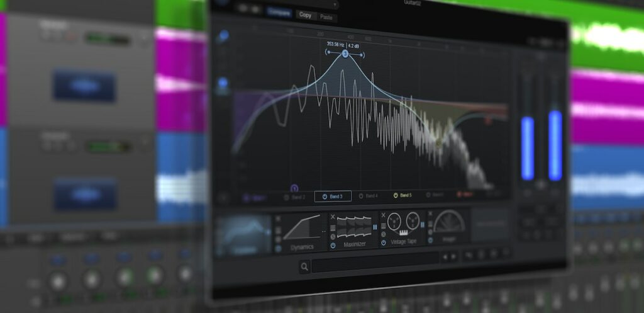The width and height of the screenshot is (644, 313).
Task: Select the purple band 1 node
Action: (294, 188)
